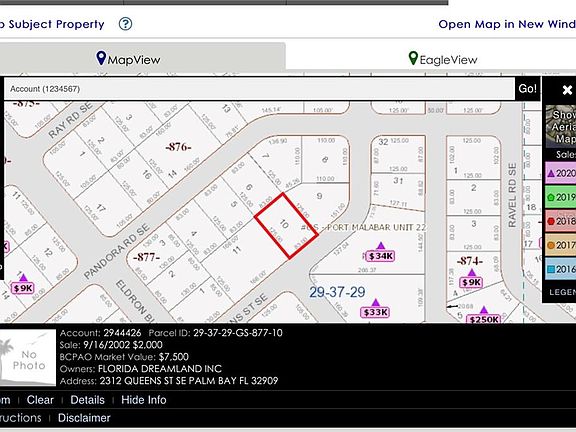Click the 29-37-29 section label
Screen dimensions: 576x432
pyautogui.click(x=337, y=292)
